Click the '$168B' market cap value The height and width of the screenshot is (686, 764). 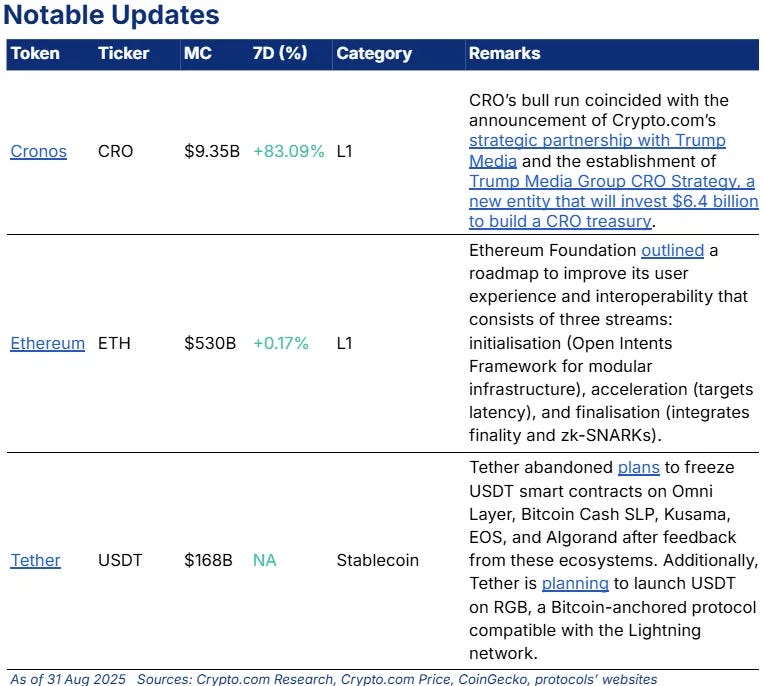click(x=208, y=560)
